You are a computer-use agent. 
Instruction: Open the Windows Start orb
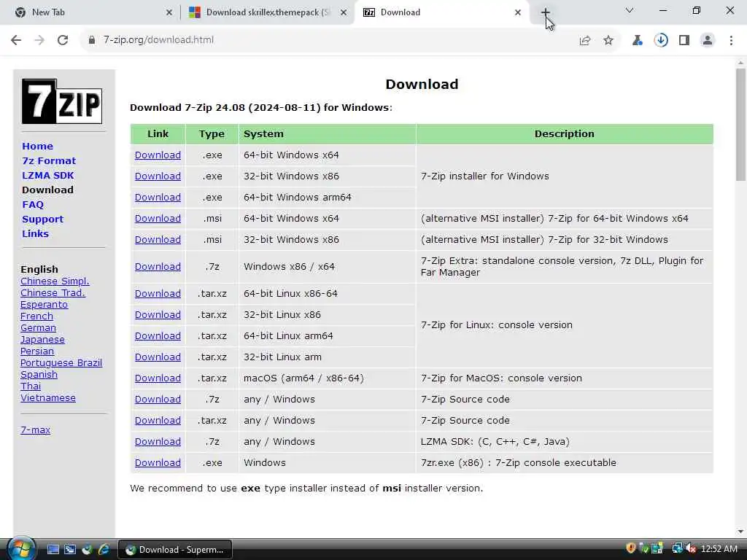click(20, 548)
